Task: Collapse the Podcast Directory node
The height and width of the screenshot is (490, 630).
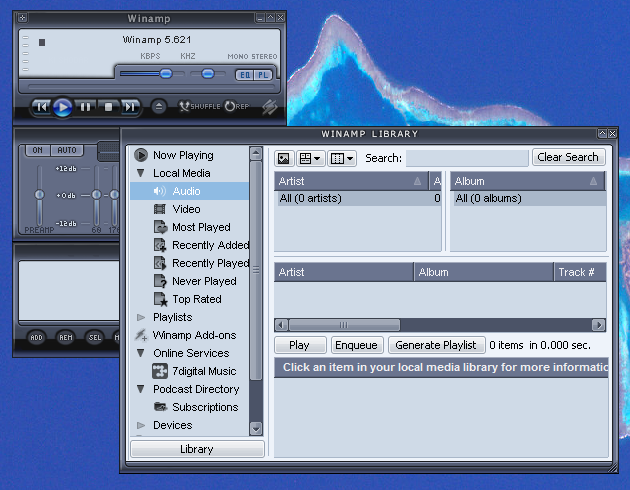Action: point(141,389)
